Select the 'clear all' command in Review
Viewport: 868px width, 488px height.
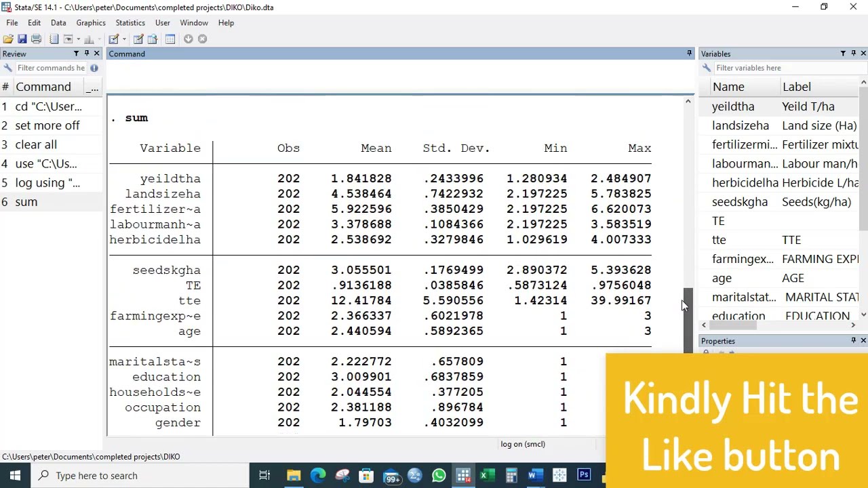pos(51,144)
